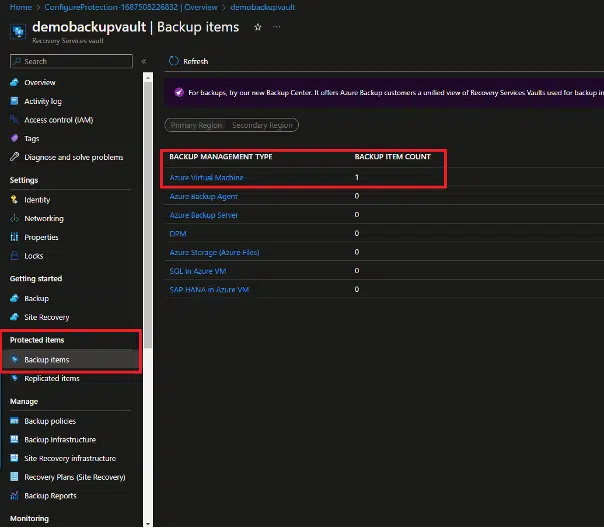The height and width of the screenshot is (528, 604).
Task: Click the sidebar vertical scrollbar thumb
Action: [x=148, y=214]
